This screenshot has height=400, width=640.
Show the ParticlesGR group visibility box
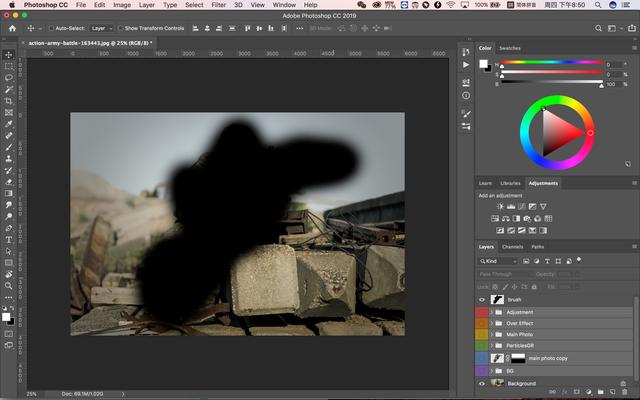(x=482, y=345)
